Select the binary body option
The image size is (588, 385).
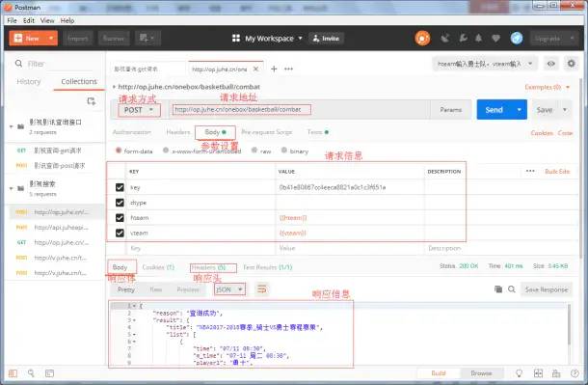point(283,151)
